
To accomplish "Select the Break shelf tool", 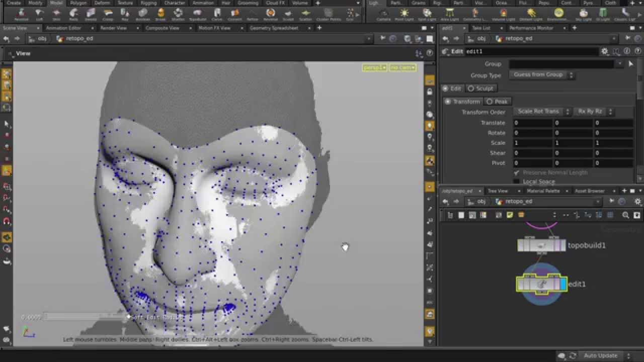I will click(160, 14).
